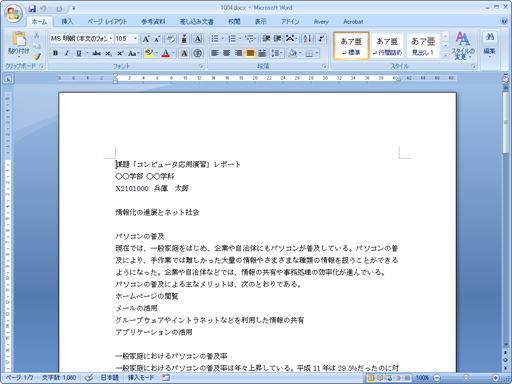Click the 日本語 language status indicator
The width and height of the screenshot is (512, 384).
[110, 378]
